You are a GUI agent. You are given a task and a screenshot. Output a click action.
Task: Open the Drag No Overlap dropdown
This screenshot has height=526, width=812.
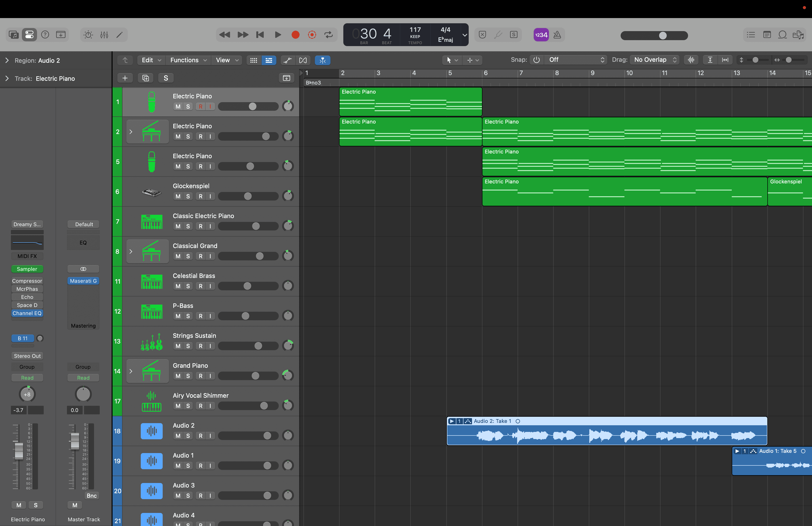coord(655,60)
